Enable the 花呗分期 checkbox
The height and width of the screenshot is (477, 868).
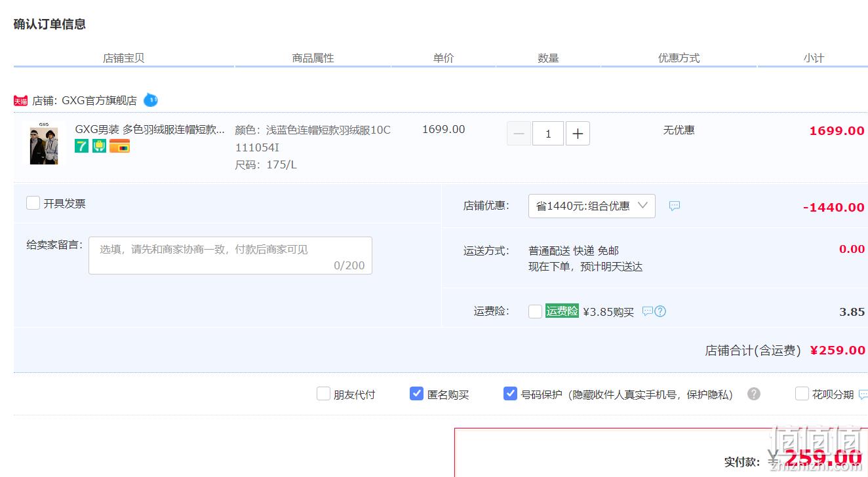802,394
